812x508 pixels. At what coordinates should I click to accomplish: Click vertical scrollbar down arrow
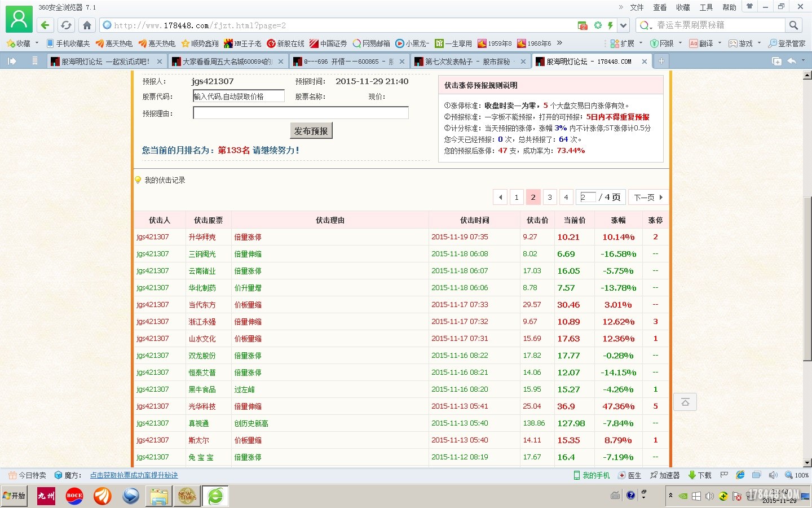[807, 463]
